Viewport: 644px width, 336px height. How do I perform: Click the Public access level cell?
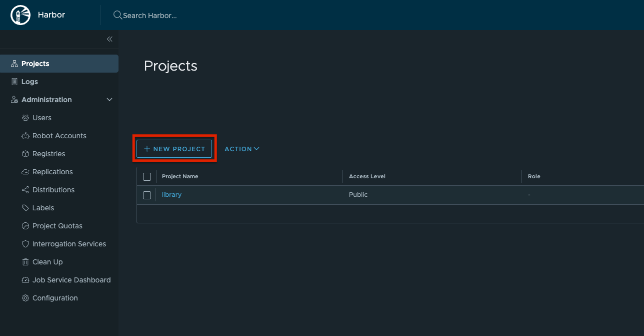point(358,195)
